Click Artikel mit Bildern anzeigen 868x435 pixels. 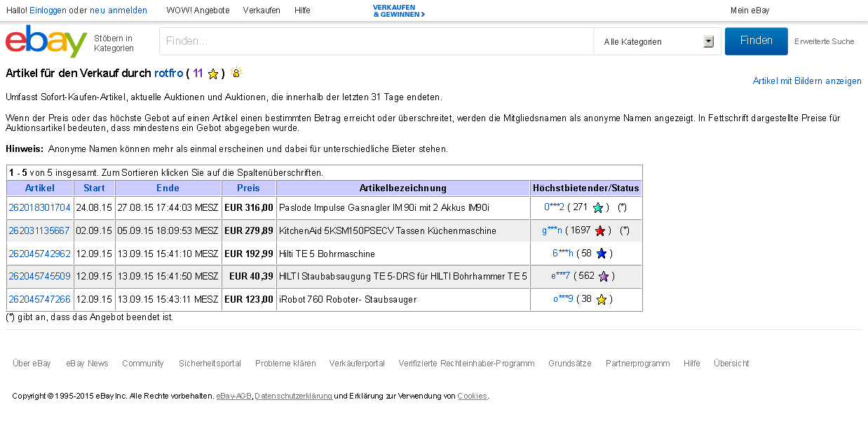(807, 81)
